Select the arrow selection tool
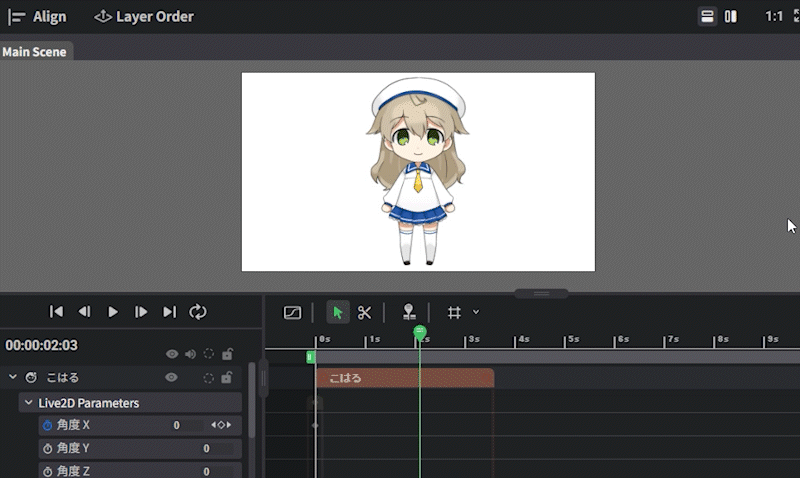The image size is (800, 478). pyautogui.click(x=338, y=312)
